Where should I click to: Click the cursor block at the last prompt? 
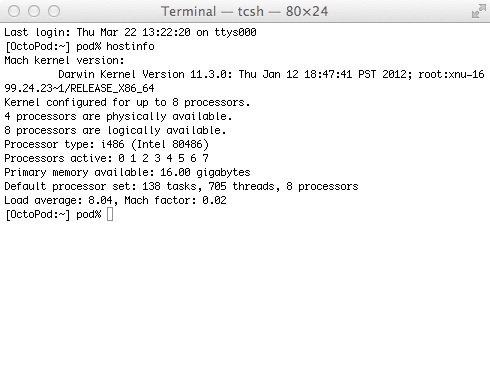(110, 214)
